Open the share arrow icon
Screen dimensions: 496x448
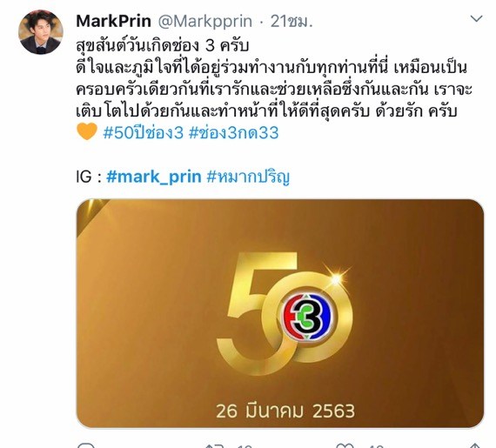474,445
